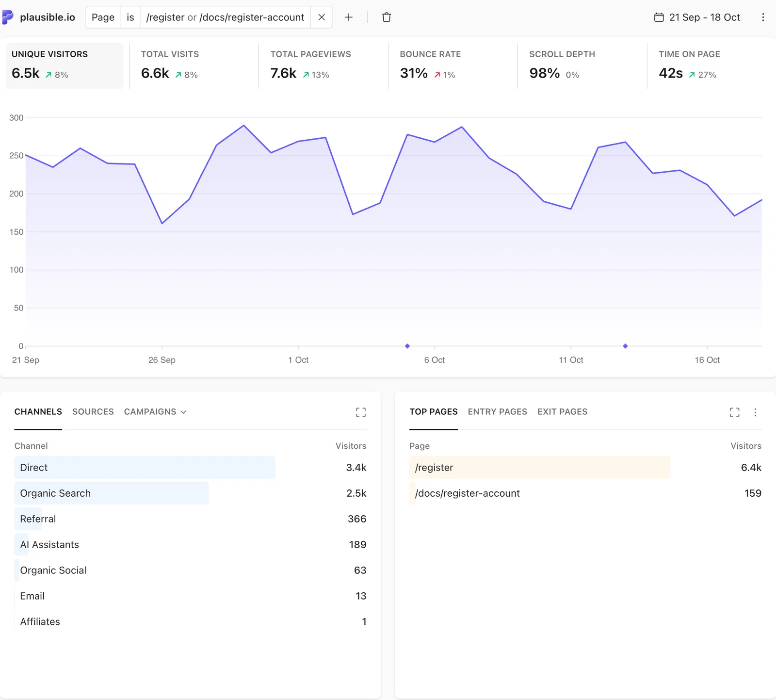Open the top-right three-dot menu
This screenshot has height=700, width=776.
coord(763,17)
